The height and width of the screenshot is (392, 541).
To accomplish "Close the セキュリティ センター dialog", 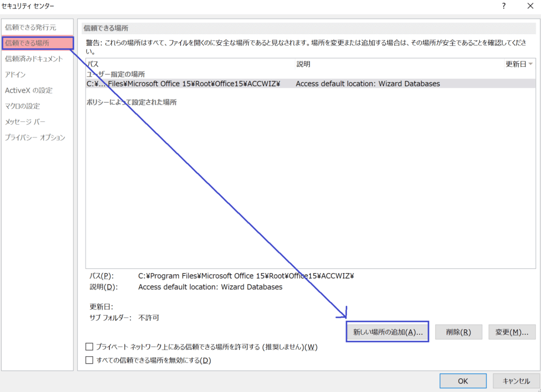I will [530, 6].
